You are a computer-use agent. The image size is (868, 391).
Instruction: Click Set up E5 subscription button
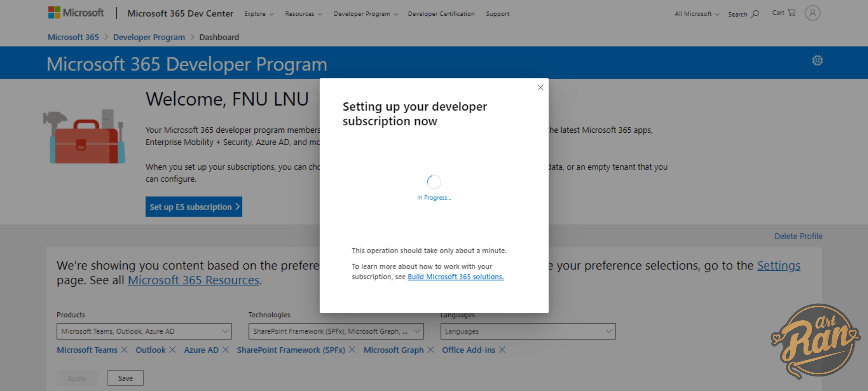click(194, 207)
